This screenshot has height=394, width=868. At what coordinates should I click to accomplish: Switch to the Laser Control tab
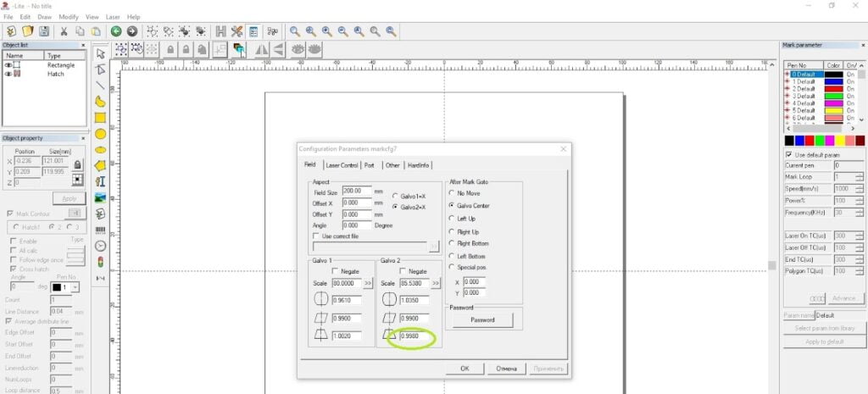342,165
